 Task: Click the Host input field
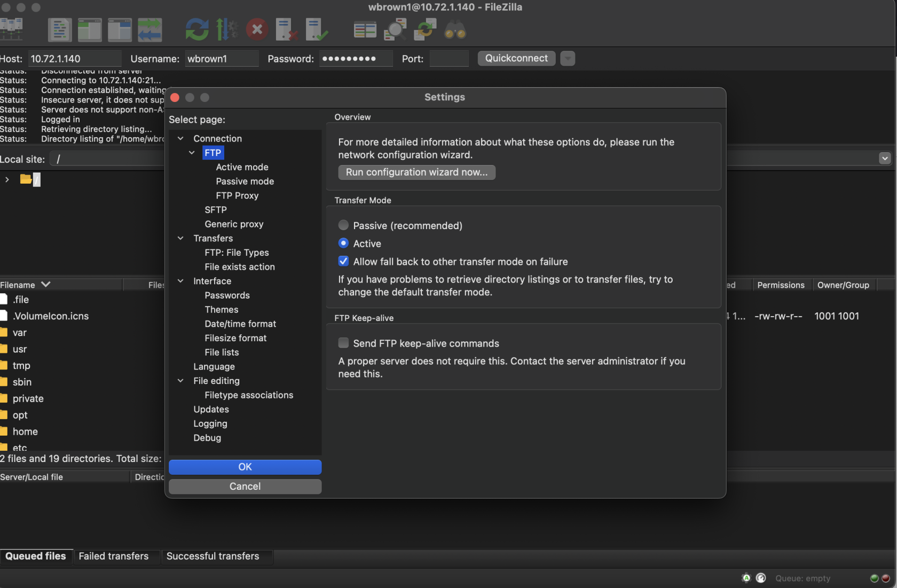click(x=74, y=59)
